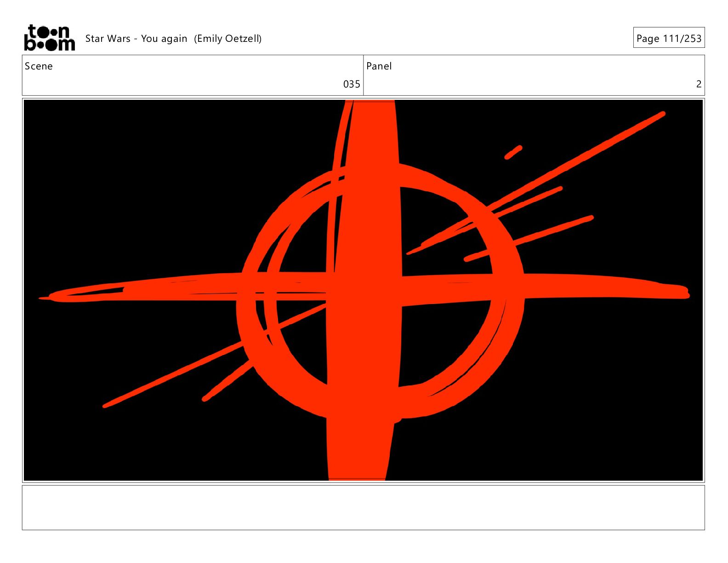Select scene number '035'
Screen dimensions: 728x563
pos(352,84)
